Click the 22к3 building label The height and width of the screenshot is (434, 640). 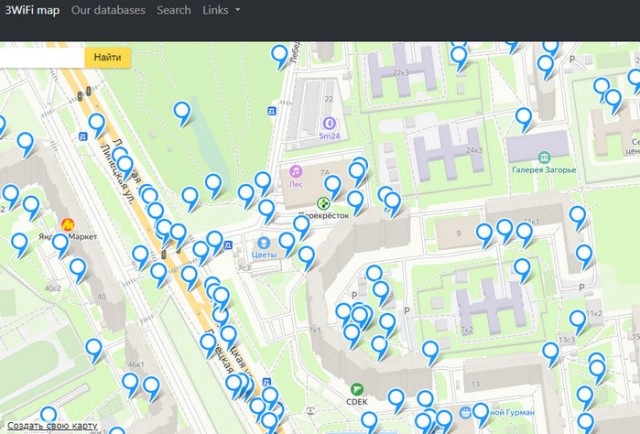[x=401, y=73]
